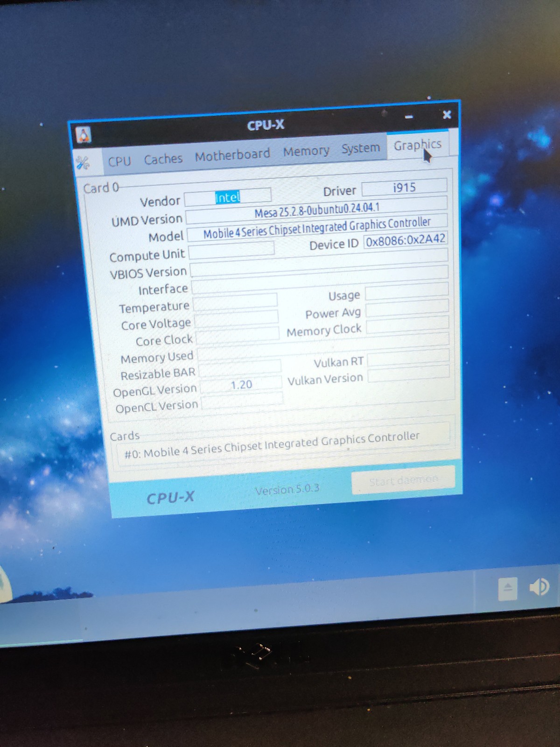Switch to the Caches tab

163,159
